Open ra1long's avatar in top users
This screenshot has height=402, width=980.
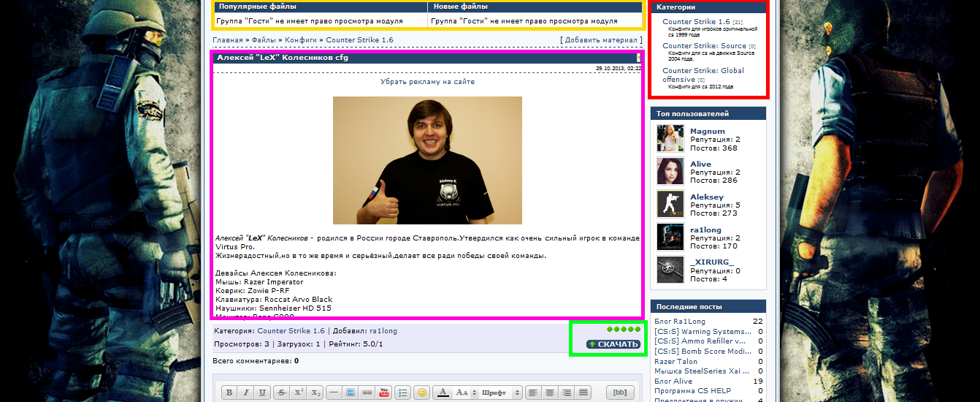670,237
